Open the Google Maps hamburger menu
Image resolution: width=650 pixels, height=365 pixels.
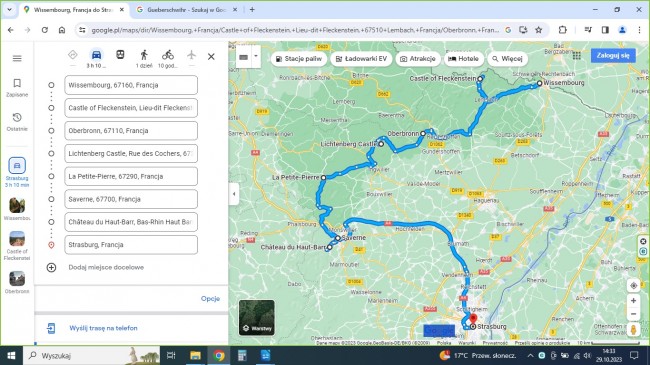pyautogui.click(x=17, y=58)
